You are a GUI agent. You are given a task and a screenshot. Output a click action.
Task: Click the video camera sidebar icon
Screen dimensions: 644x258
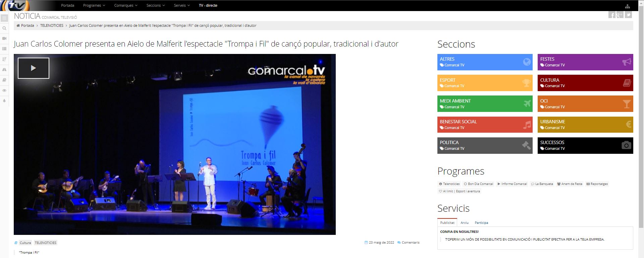(4, 39)
